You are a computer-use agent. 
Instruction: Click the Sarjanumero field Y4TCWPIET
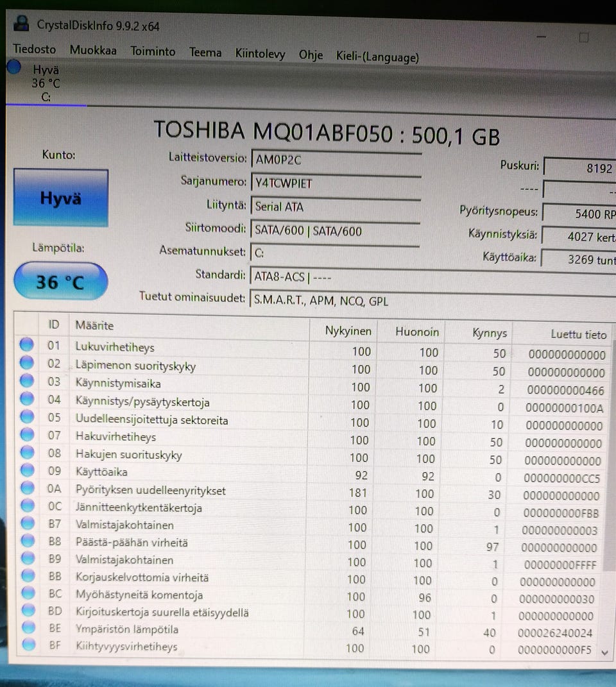pos(336,183)
